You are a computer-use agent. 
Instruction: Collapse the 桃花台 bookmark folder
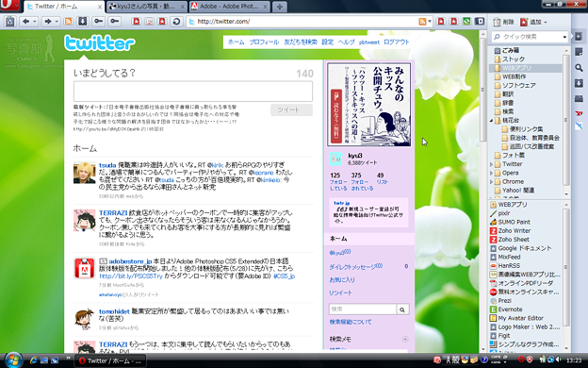tap(491, 121)
